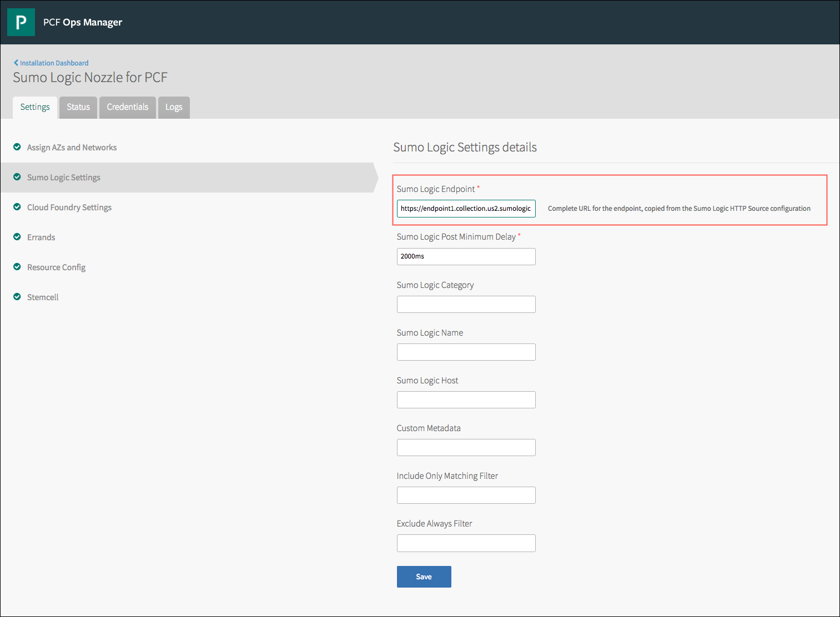This screenshot has height=617, width=840.
Task: Click the checkmark icon beside Cloud Foundry Settings
Action: click(x=17, y=206)
